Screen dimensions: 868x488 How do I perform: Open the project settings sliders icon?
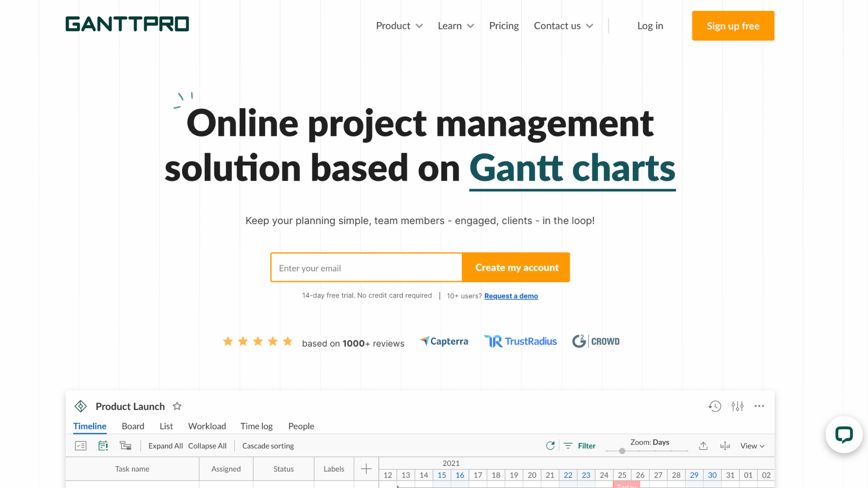click(737, 406)
